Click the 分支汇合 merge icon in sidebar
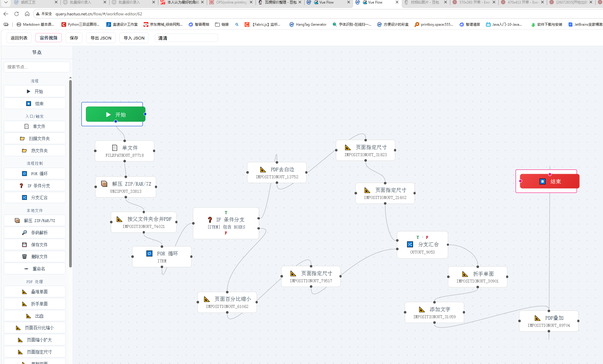This screenshot has height=364, width=603. coord(25,197)
